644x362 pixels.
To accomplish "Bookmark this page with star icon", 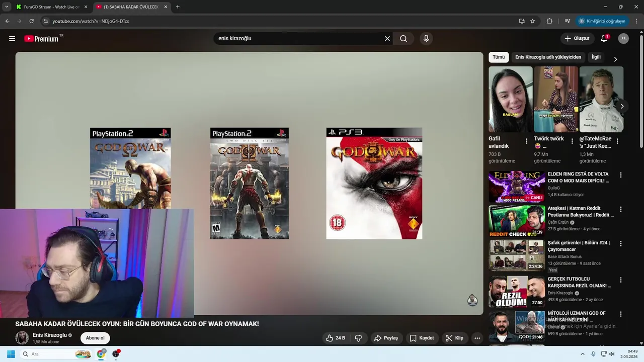I will 532,21.
